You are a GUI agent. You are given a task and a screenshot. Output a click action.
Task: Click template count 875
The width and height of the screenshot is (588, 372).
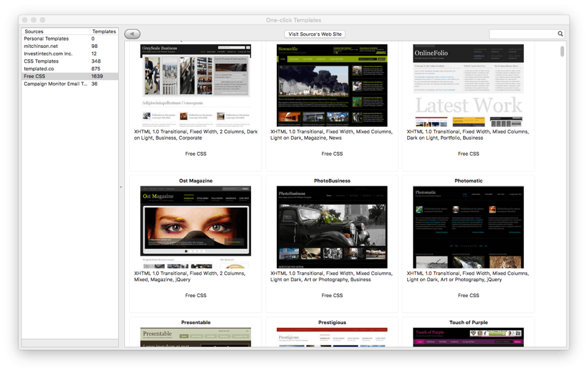pyautogui.click(x=96, y=69)
